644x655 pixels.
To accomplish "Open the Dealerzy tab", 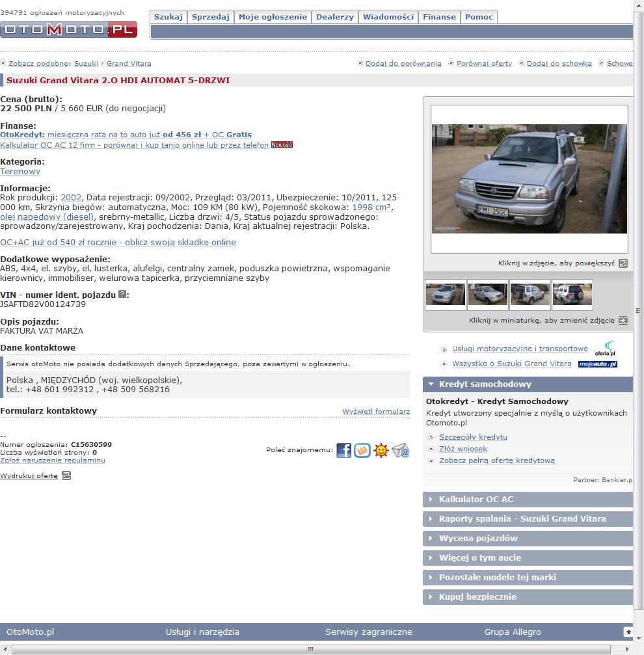I will (335, 17).
